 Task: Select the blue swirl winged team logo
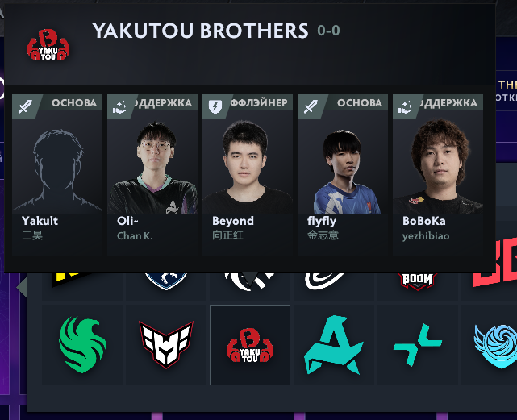pyautogui.click(x=495, y=346)
